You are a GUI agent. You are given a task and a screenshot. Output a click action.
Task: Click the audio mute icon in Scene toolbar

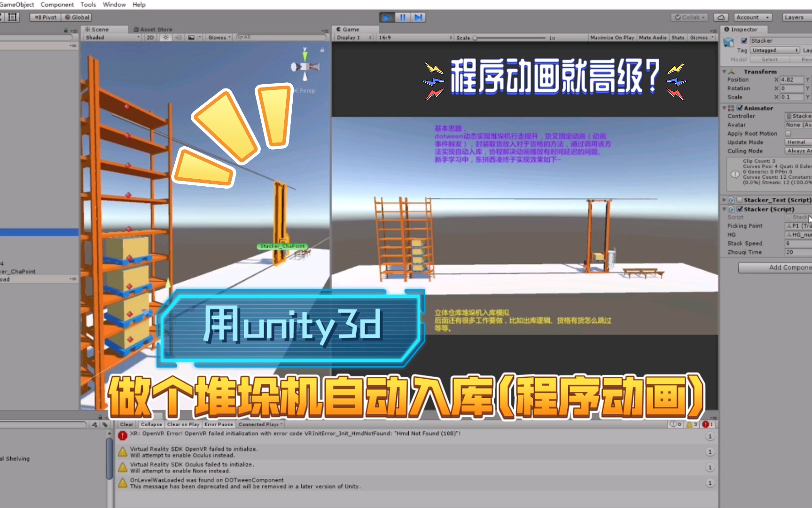tap(177, 37)
